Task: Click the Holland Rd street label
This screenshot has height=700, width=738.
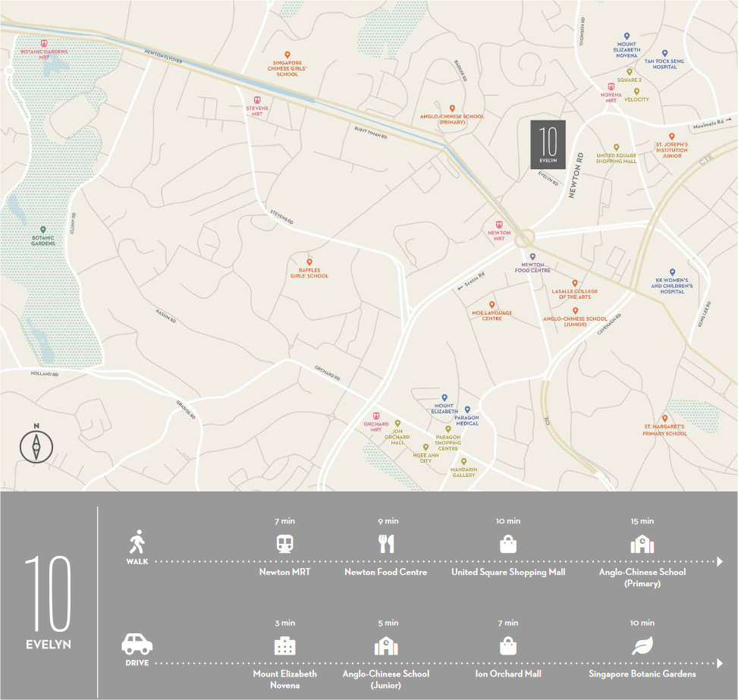Action: click(x=45, y=374)
